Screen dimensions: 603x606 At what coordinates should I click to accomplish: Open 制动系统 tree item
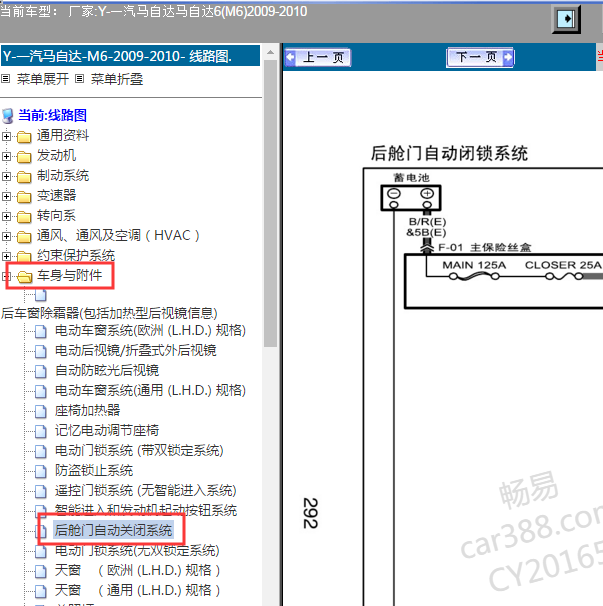click(x=63, y=175)
